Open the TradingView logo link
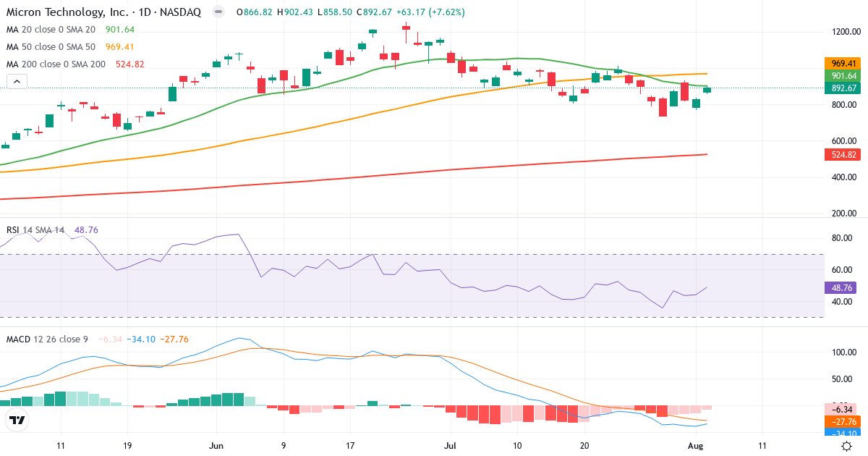Screen dimensions: 868x456 (17, 420)
